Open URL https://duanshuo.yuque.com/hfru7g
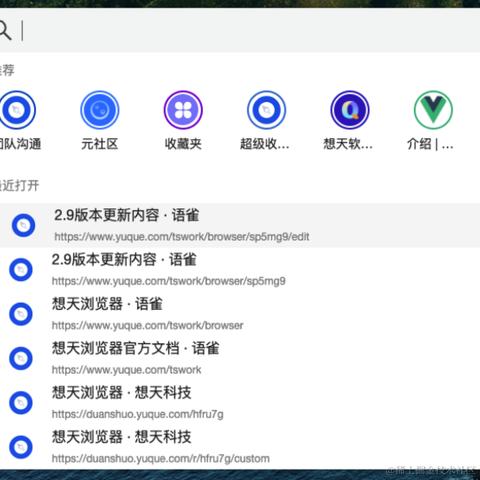The height and width of the screenshot is (480, 480). (x=138, y=414)
